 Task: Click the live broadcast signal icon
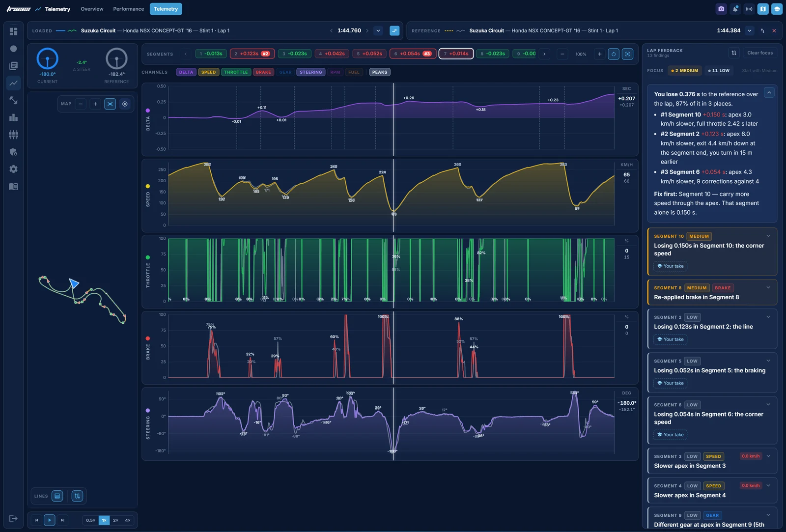[749, 9]
